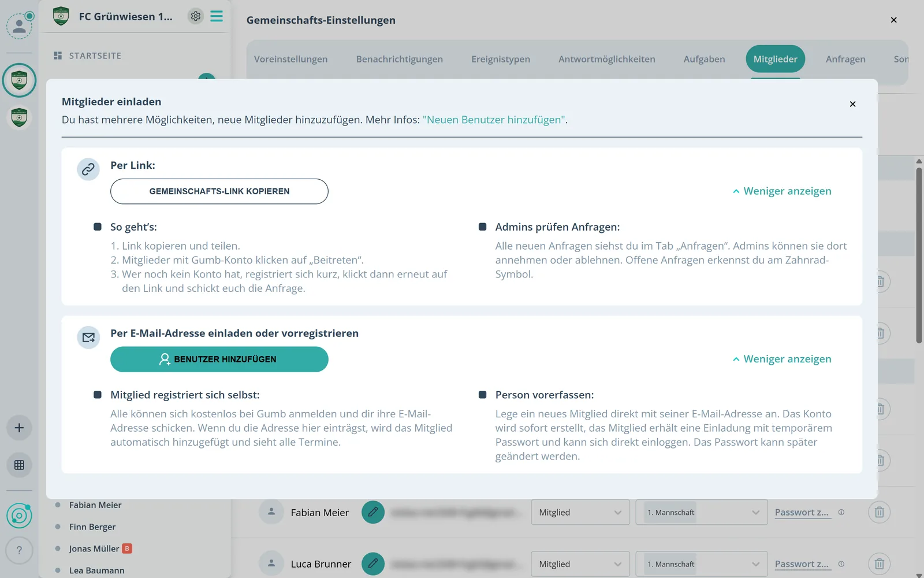Select the second club badge in sidebar
This screenshot has height=578, width=924.
[19, 118]
